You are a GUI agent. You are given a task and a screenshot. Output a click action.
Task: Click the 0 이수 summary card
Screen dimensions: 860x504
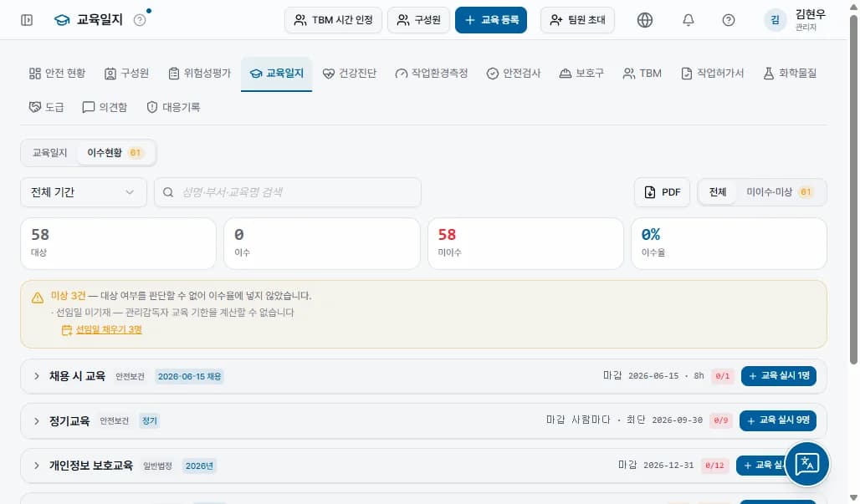[322, 244]
